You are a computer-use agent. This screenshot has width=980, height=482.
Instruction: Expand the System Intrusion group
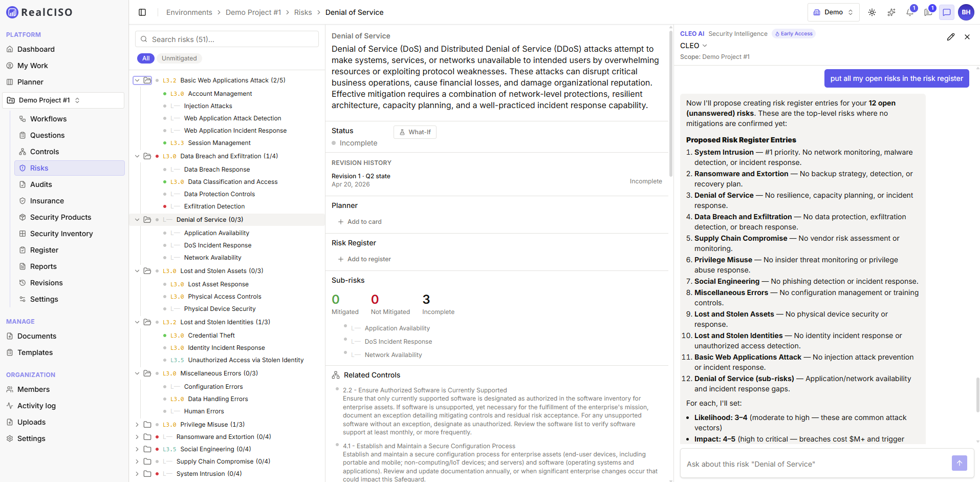[x=137, y=474]
